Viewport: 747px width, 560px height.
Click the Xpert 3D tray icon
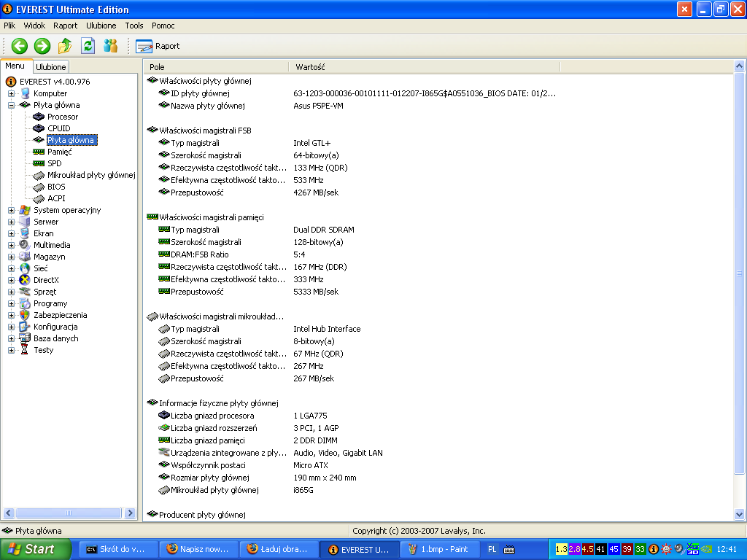click(x=693, y=550)
